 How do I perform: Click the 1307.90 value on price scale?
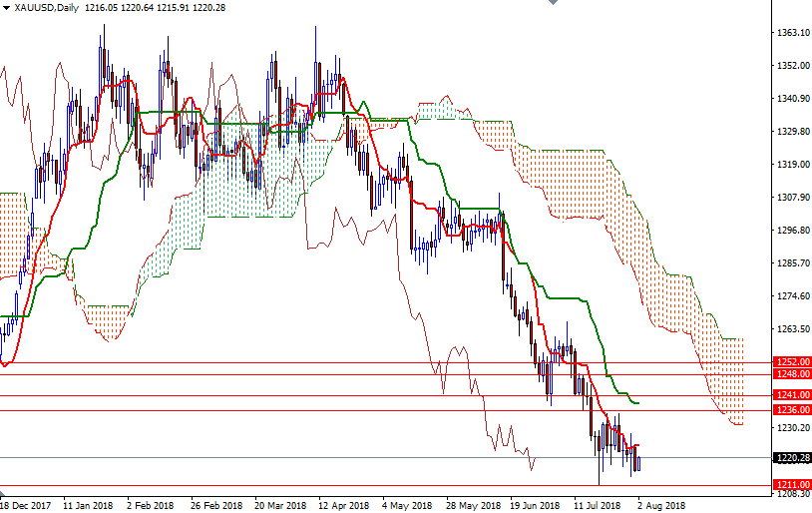[x=791, y=198]
